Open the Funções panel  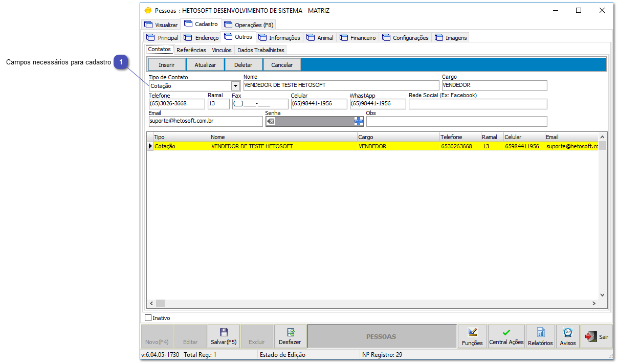(x=472, y=336)
